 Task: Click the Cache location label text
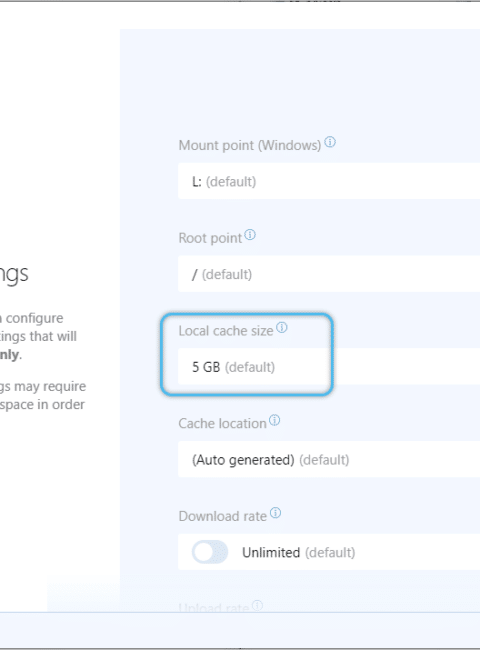point(223,424)
